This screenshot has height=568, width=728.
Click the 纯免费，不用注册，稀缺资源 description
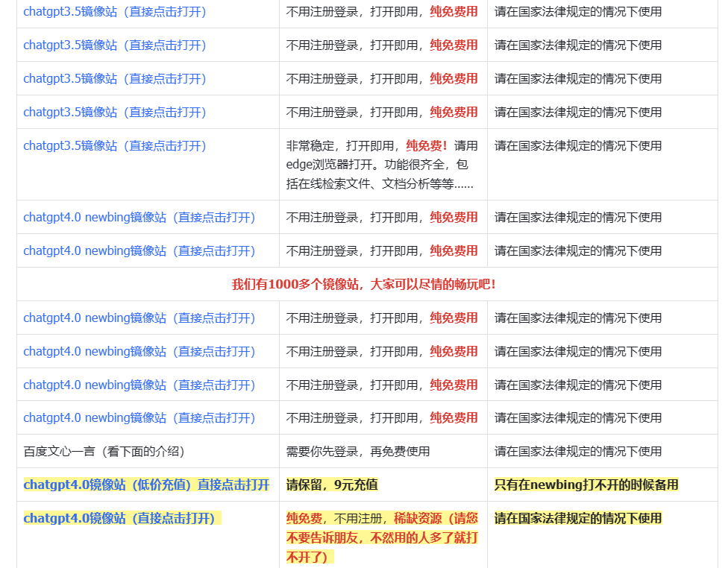pos(382,537)
